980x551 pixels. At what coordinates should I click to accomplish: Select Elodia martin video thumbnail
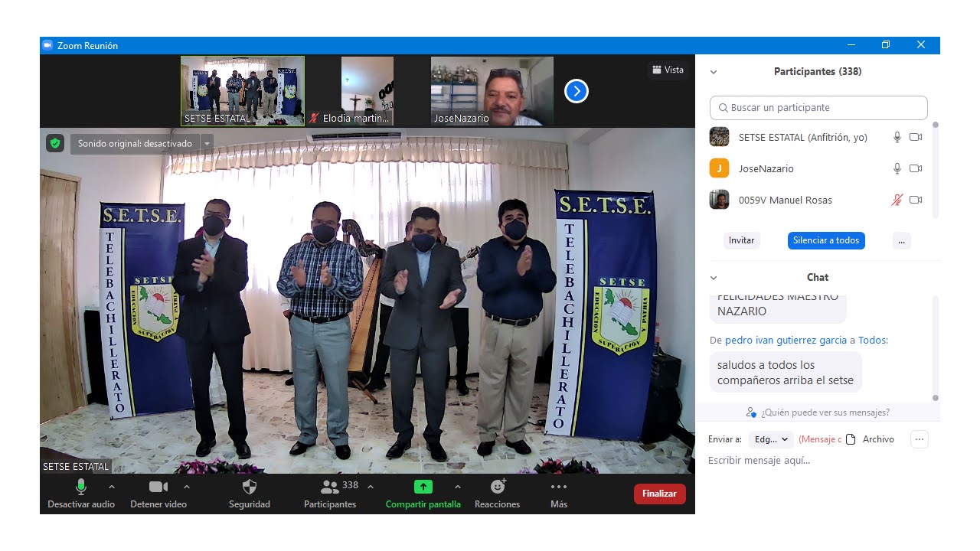click(x=367, y=90)
